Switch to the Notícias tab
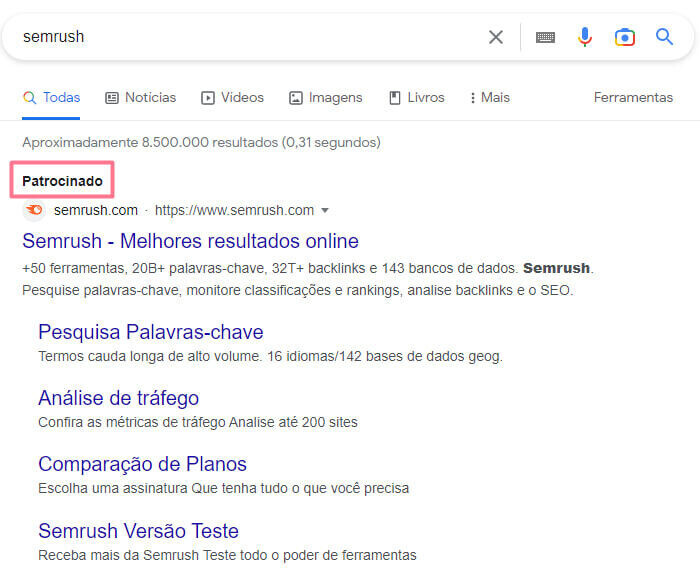Screen dimensions: 700x582 click(x=141, y=98)
